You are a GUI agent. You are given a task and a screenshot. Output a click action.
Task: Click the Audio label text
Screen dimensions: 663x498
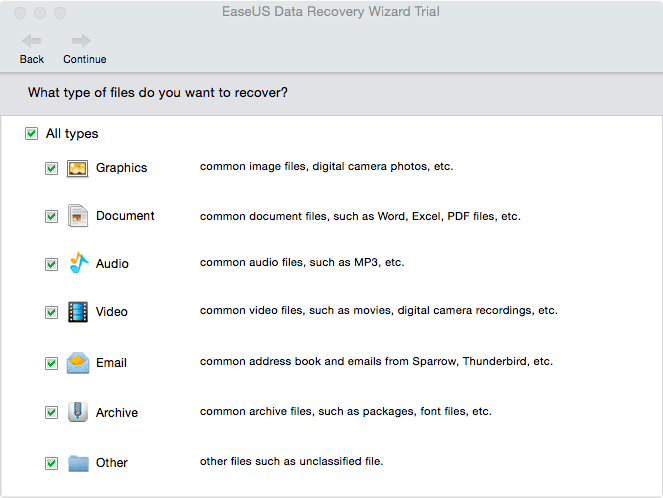[112, 264]
